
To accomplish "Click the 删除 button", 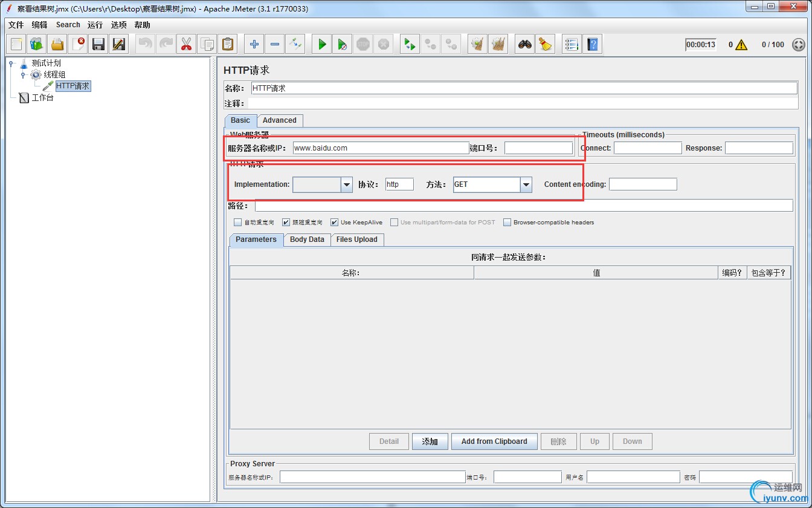I will tap(559, 441).
